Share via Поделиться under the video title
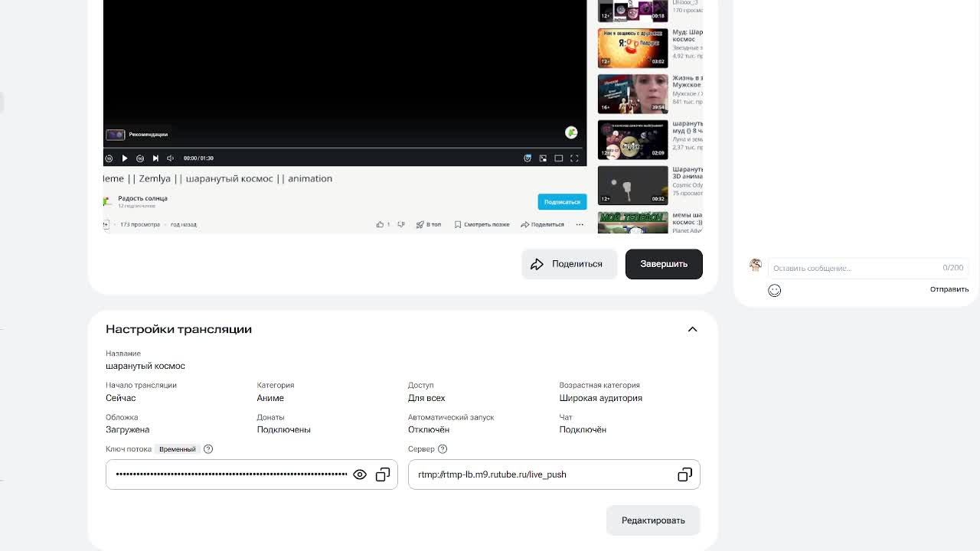This screenshot has height=551, width=980. click(x=542, y=224)
